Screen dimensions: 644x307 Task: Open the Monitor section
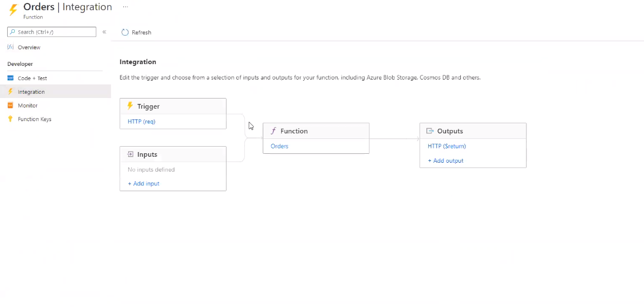point(27,105)
